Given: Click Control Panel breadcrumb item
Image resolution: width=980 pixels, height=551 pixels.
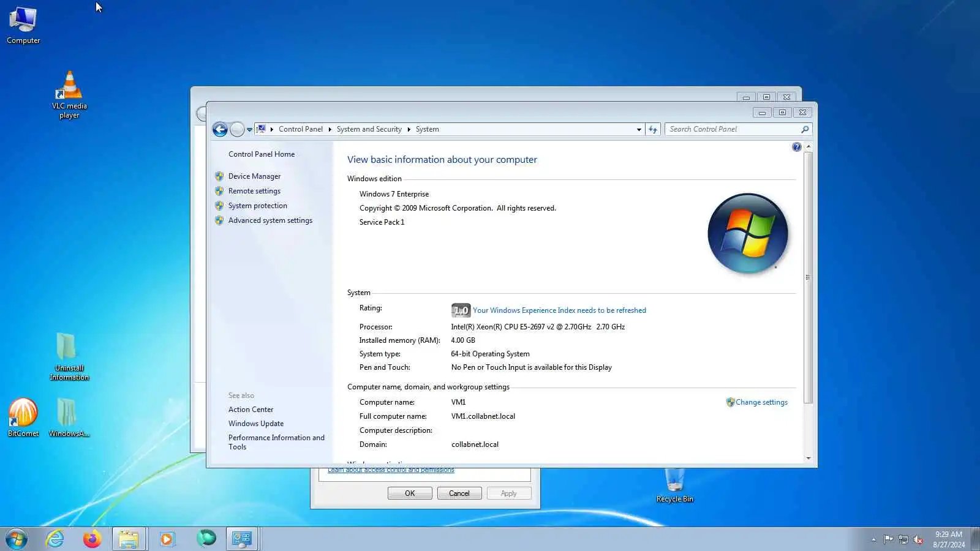Looking at the screenshot, I should pos(300,129).
